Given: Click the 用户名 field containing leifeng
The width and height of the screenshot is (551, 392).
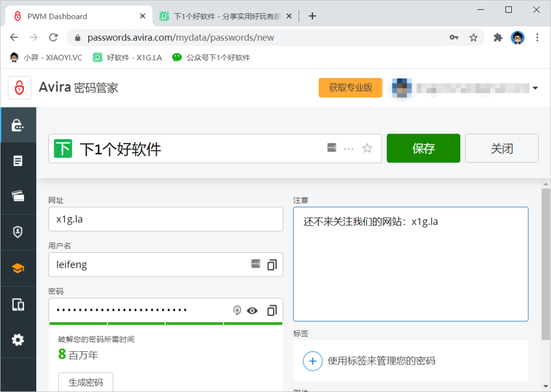Looking at the screenshot, I should (x=166, y=265).
